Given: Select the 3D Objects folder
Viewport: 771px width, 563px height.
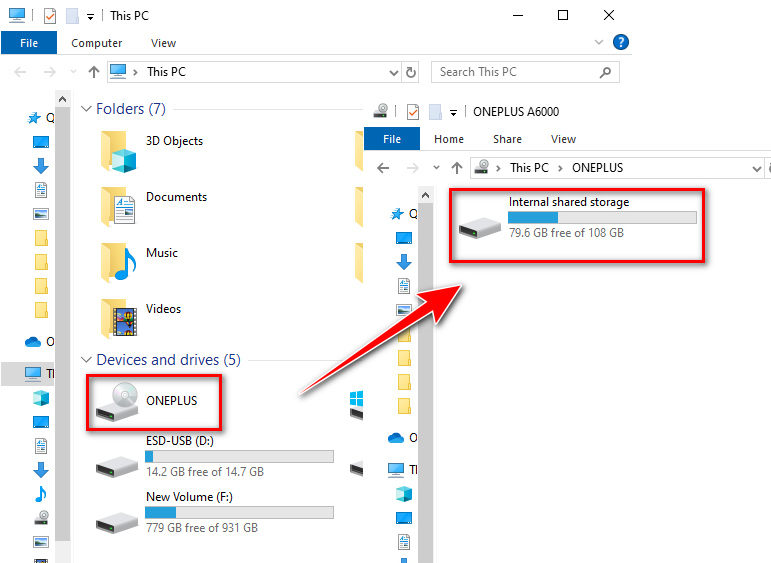Looking at the screenshot, I should pyautogui.click(x=152, y=151).
